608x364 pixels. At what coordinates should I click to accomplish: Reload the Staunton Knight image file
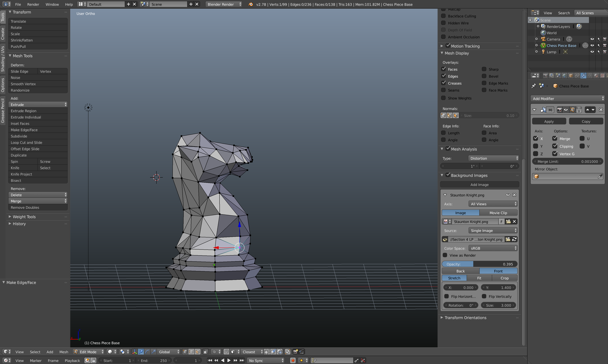[x=514, y=239]
